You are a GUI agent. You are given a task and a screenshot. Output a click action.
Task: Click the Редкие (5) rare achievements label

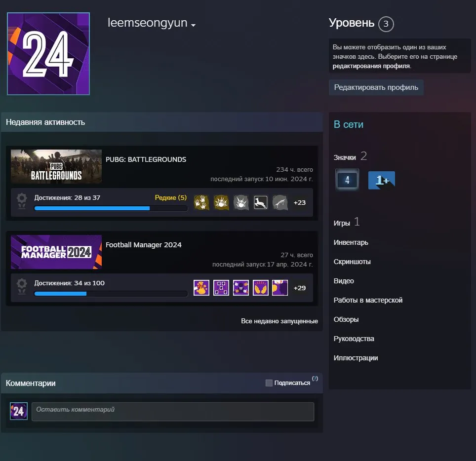(171, 197)
